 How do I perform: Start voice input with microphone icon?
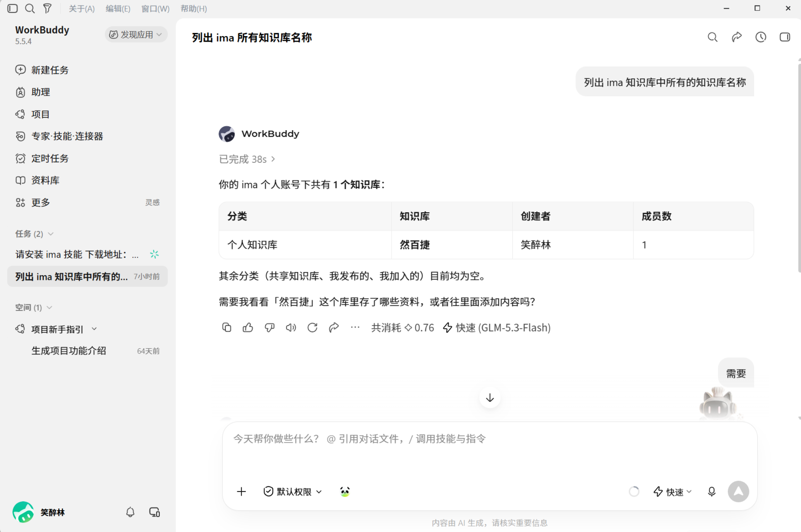(711, 492)
